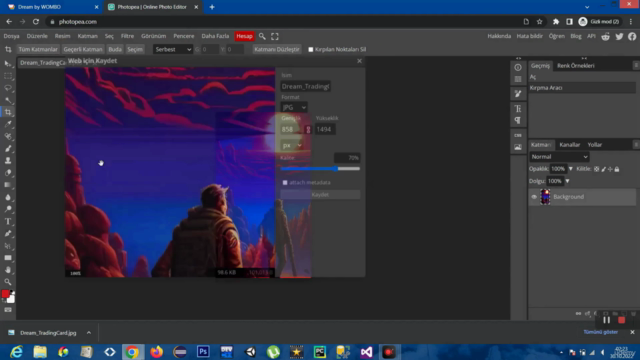Select the Spot Healing tool
This screenshot has height=360, width=640.
[8, 136]
